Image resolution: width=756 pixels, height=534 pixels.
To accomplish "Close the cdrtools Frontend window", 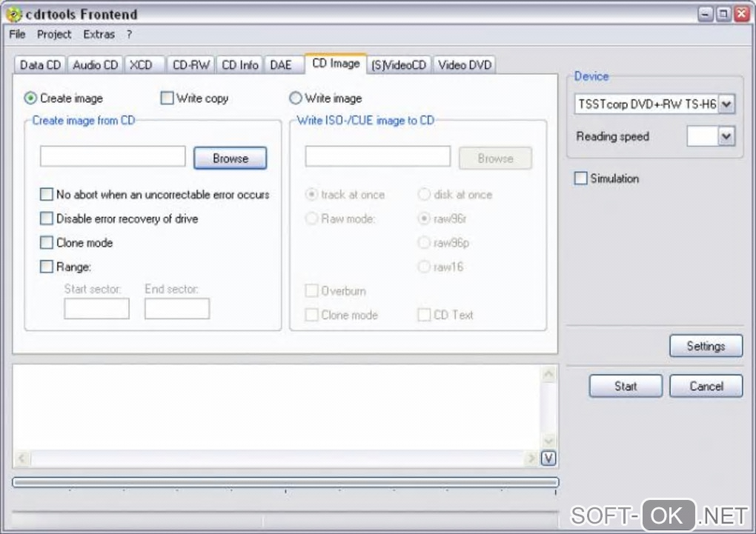I will [741, 14].
